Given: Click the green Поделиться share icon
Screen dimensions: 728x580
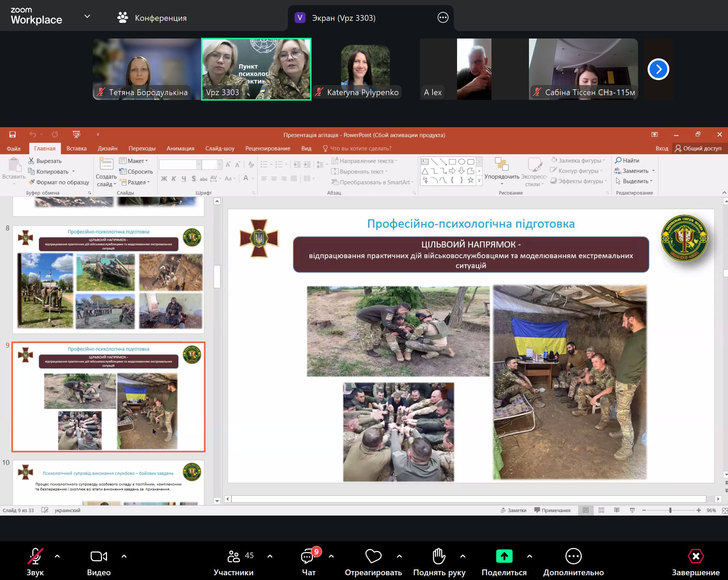Looking at the screenshot, I should click(504, 556).
